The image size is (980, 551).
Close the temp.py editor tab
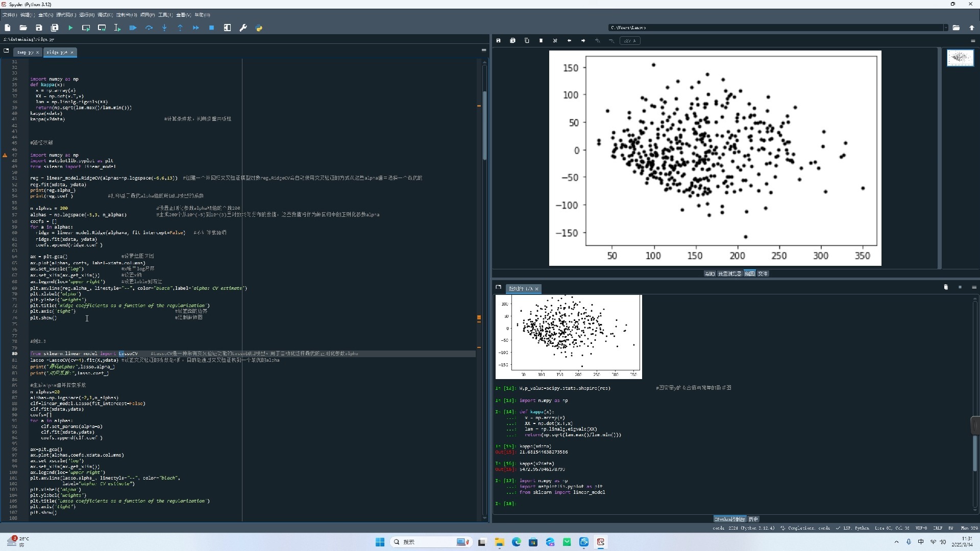pos(37,52)
